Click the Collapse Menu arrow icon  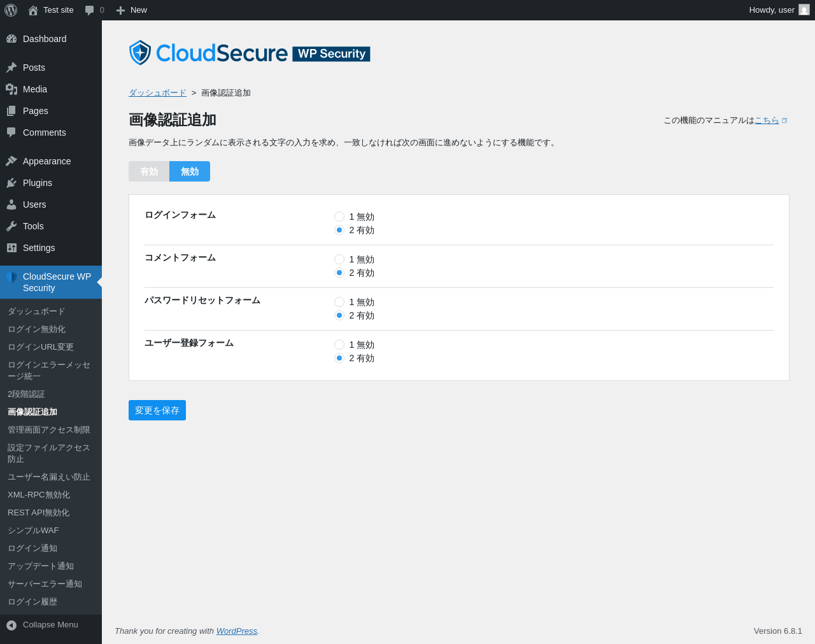11,625
